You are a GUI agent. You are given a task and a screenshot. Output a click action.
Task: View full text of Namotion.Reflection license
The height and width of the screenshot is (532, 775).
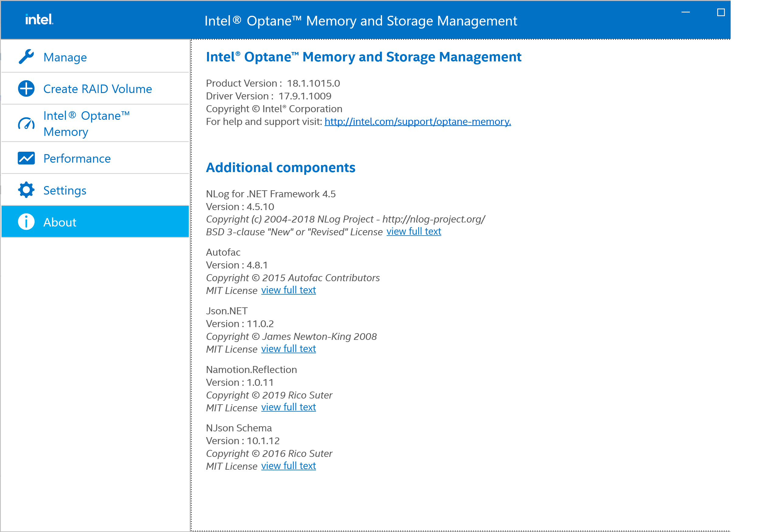click(x=289, y=406)
